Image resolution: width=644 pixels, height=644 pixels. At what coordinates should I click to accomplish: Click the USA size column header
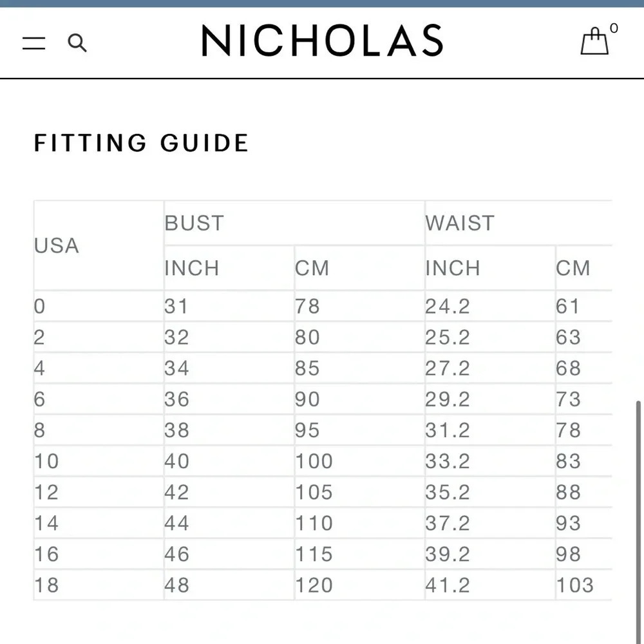pos(57,245)
